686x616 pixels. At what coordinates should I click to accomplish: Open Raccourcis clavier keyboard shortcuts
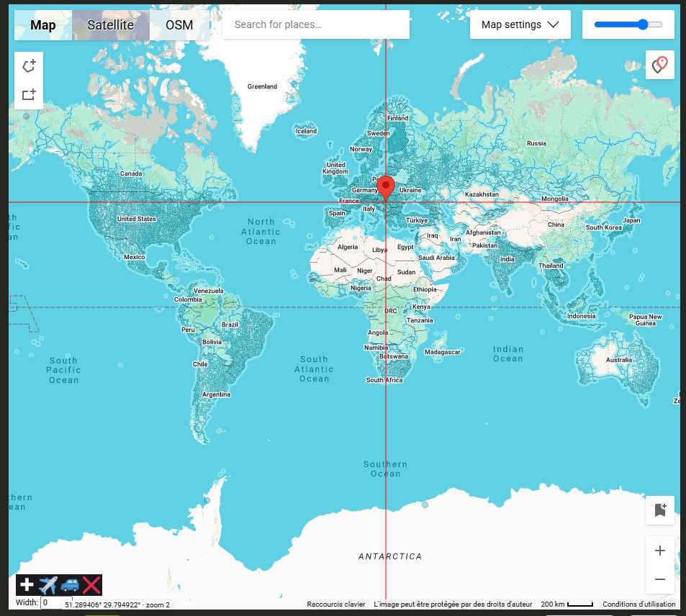point(335,604)
